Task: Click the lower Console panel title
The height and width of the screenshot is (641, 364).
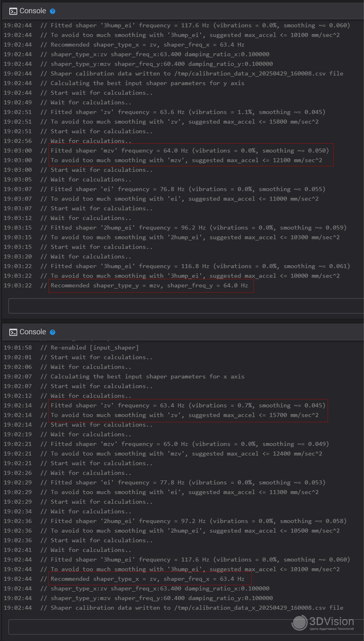Action: [x=33, y=332]
